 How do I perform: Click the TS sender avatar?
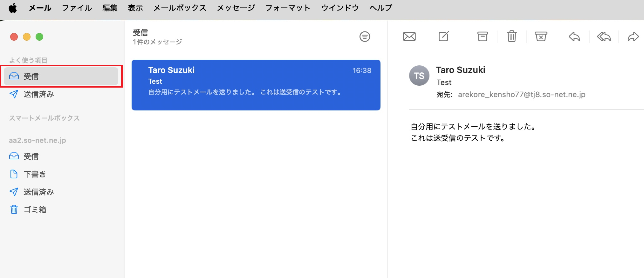[x=419, y=76]
